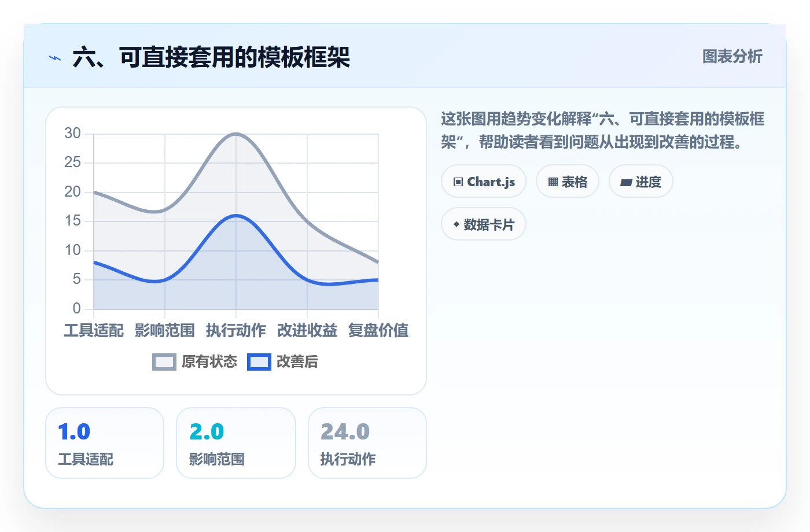Click the diamond icon in 数据卡片 chip
The image size is (810, 532).
pos(456,224)
